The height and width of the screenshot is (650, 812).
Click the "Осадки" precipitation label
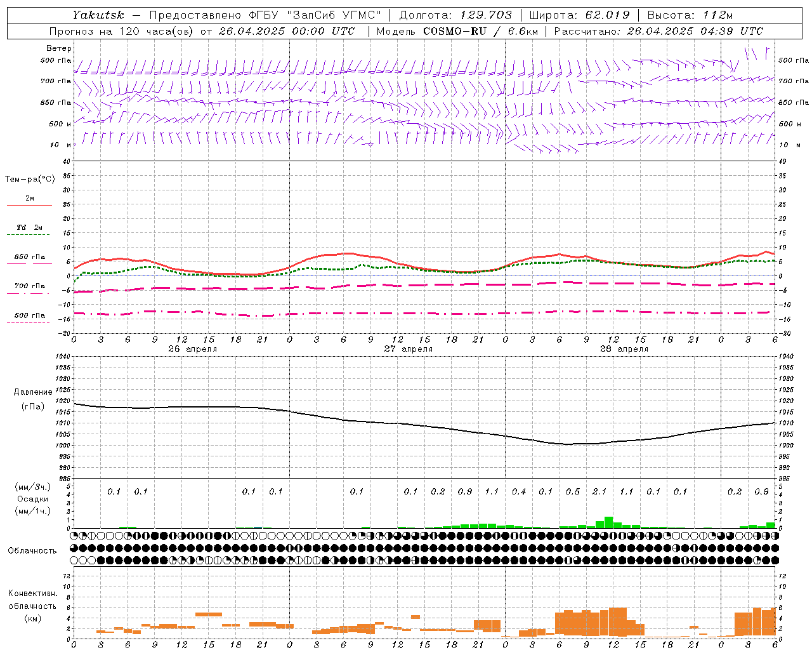(33, 499)
